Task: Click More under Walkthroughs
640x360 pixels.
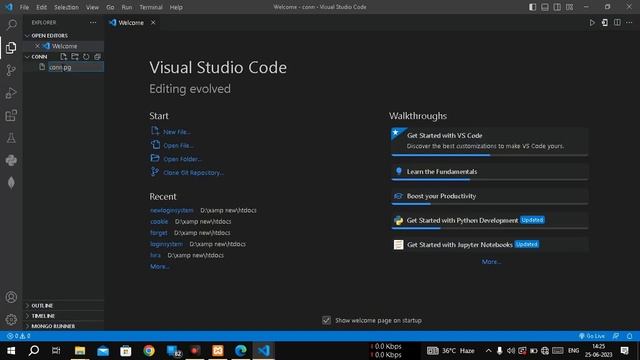Action: click(491, 262)
